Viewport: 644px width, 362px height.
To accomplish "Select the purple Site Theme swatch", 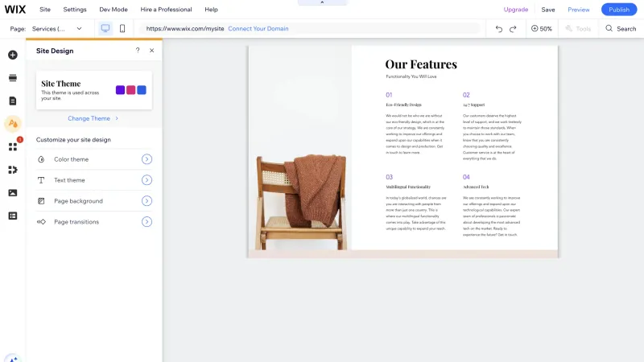I will [x=120, y=90].
